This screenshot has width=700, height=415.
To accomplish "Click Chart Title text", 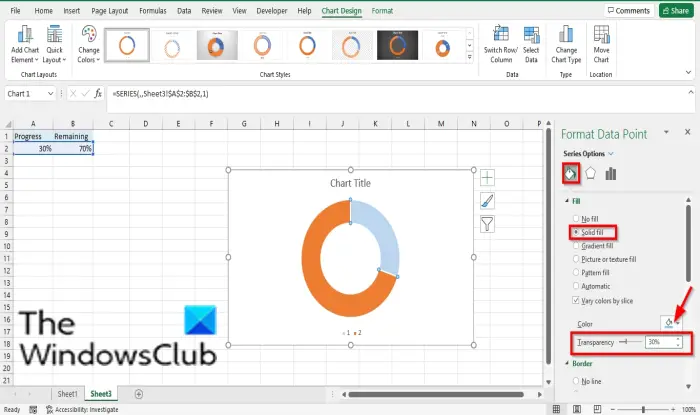I will [x=350, y=183].
